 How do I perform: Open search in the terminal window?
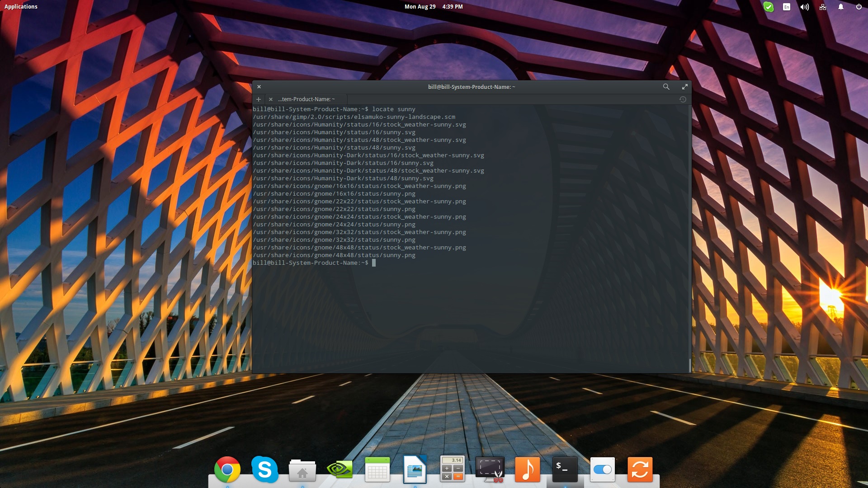point(666,87)
